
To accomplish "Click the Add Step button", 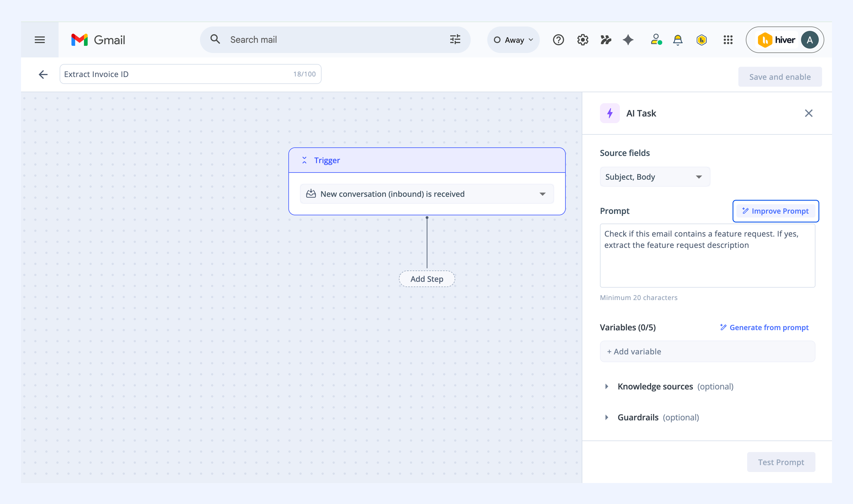I will (x=427, y=279).
